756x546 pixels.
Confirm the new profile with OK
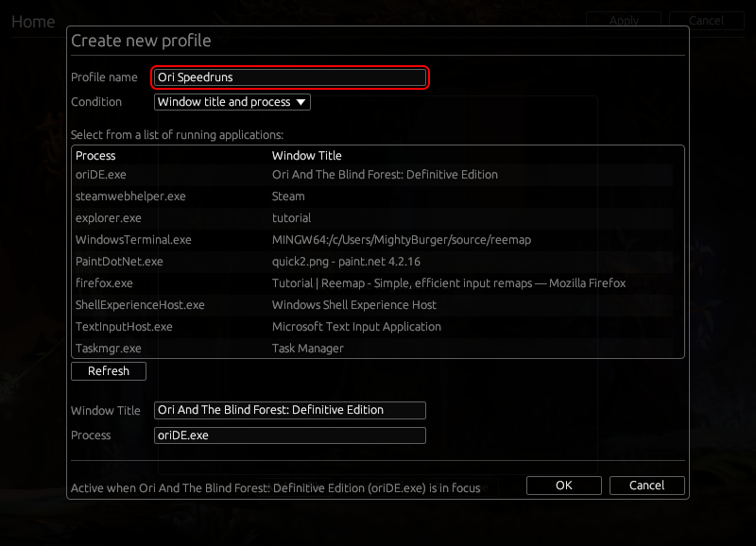564,486
